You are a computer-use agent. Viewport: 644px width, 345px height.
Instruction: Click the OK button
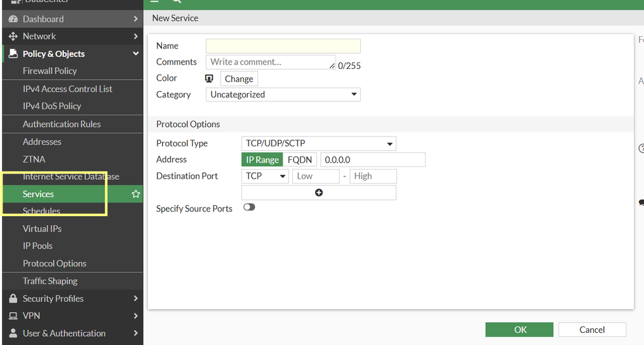pos(519,330)
